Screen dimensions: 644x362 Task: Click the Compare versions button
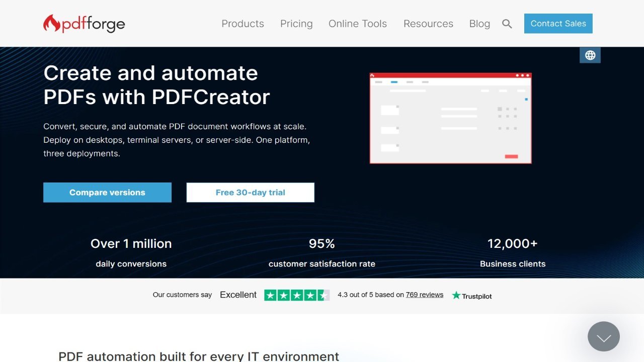pyautogui.click(x=107, y=193)
